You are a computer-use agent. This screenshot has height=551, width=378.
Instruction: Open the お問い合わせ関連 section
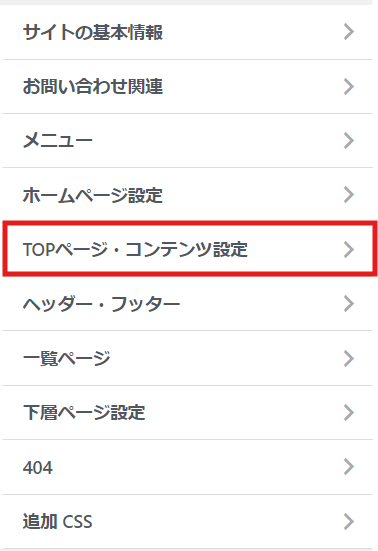187,87
